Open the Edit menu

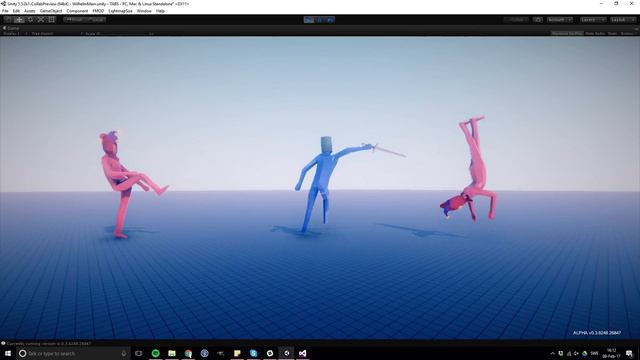16,11
